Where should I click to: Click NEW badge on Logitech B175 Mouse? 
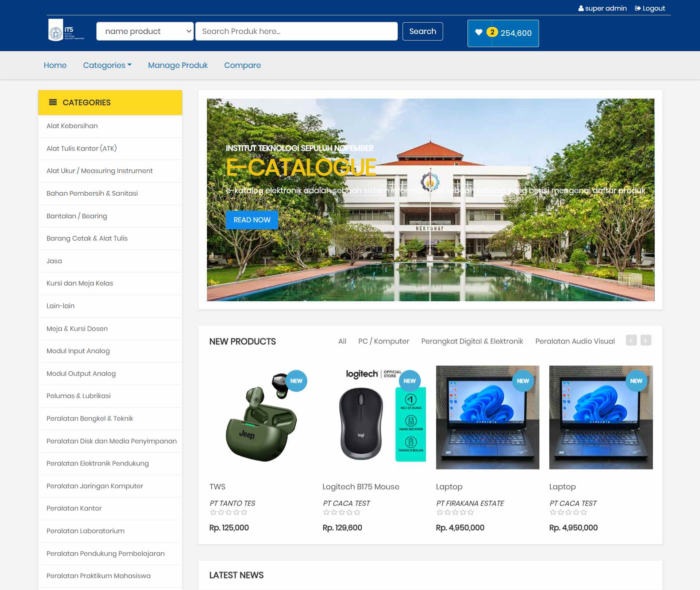pos(409,381)
